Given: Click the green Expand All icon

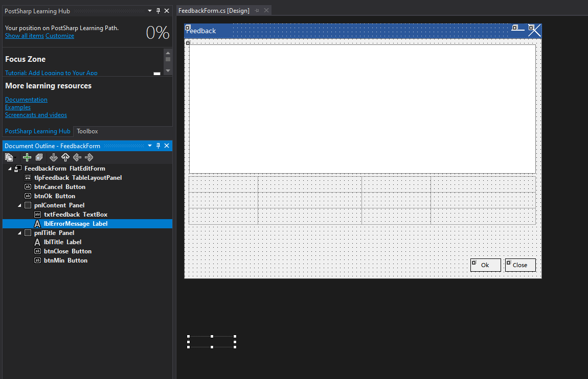Looking at the screenshot, I should coord(27,157).
